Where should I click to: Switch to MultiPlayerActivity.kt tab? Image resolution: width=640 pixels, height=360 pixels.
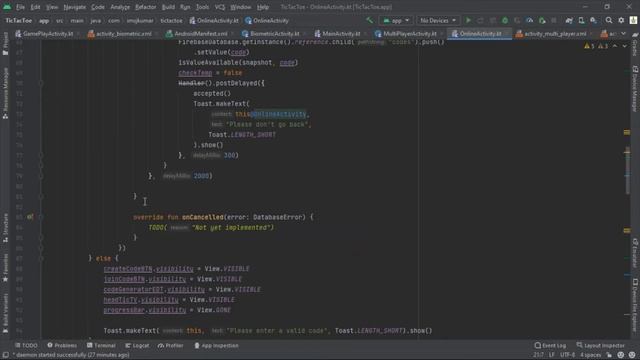(406, 34)
